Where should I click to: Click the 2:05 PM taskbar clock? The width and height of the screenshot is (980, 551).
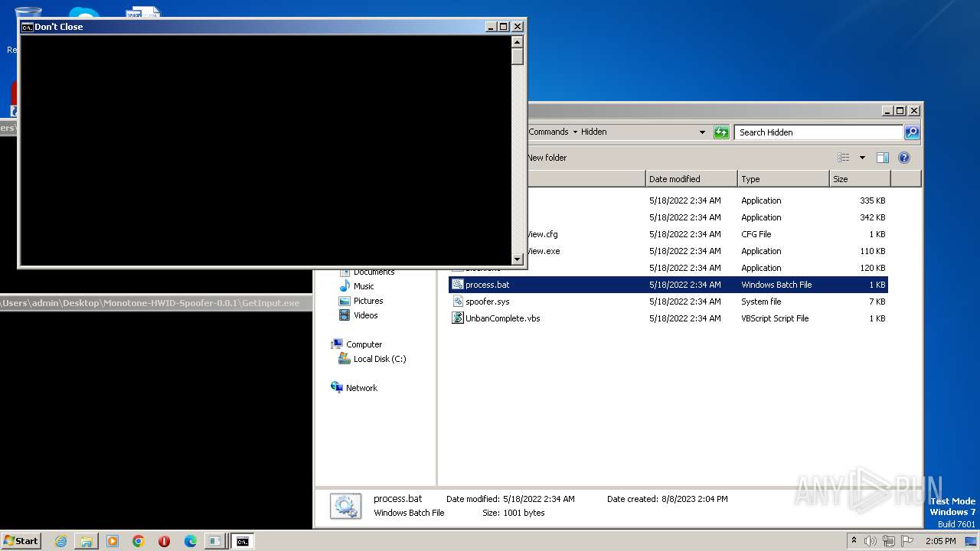click(x=940, y=541)
